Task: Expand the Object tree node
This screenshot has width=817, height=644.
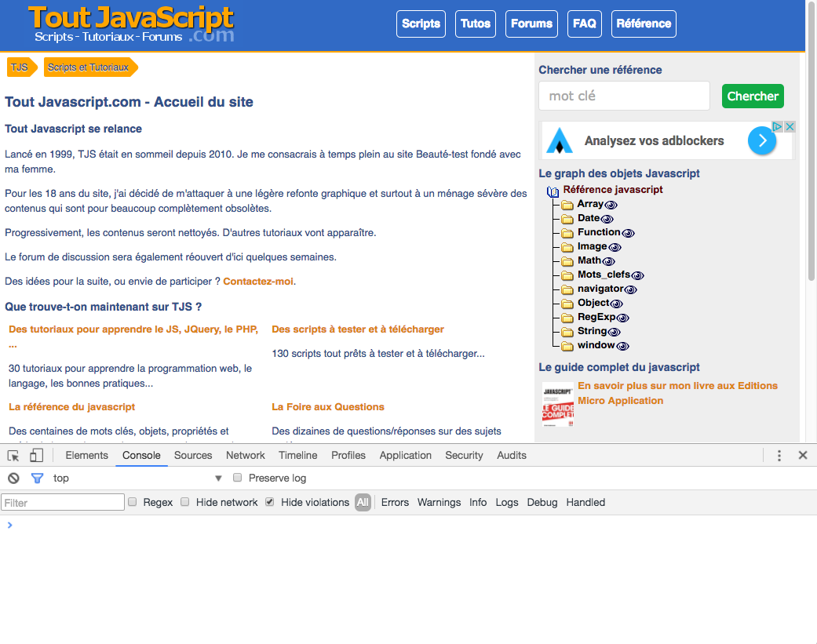Action: [593, 303]
